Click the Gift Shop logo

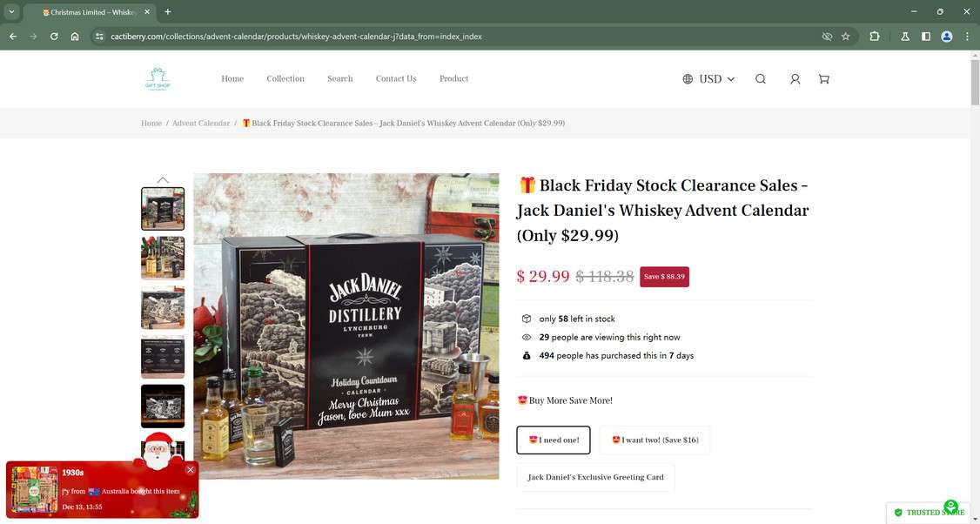click(x=158, y=79)
